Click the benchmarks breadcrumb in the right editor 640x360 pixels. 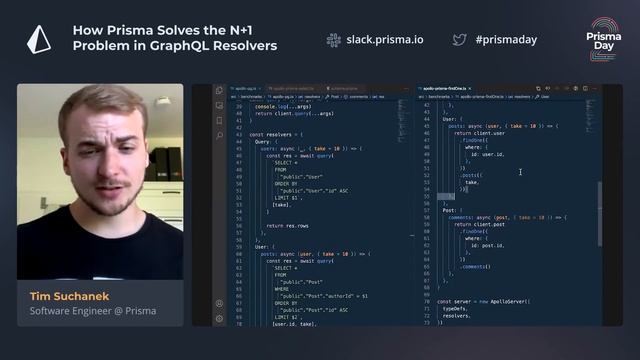click(x=438, y=97)
